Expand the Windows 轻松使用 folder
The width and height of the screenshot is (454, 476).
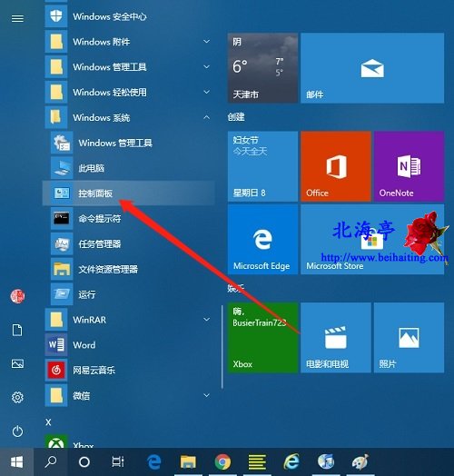[x=207, y=92]
